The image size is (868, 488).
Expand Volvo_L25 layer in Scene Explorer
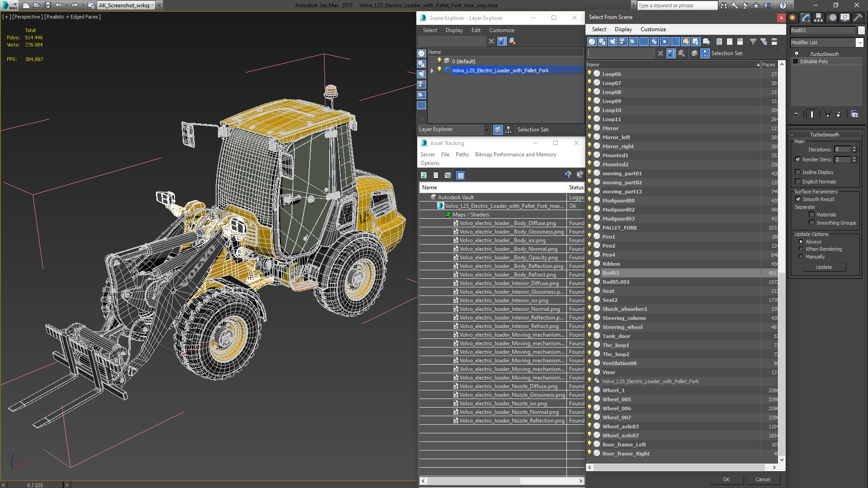(x=432, y=70)
